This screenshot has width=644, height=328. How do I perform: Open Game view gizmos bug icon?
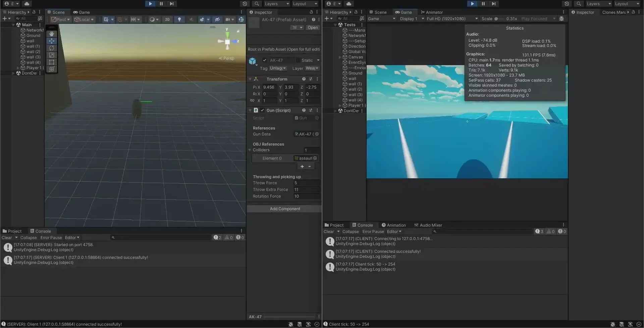tap(561, 19)
